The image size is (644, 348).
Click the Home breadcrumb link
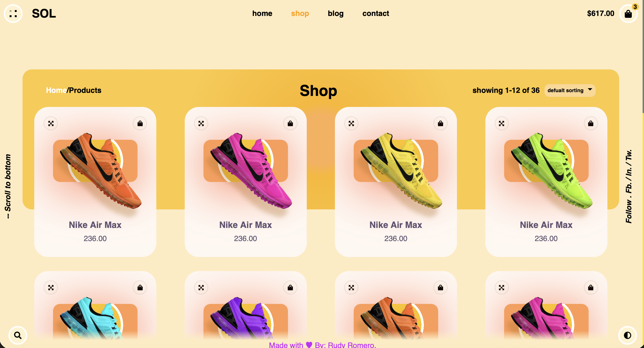click(56, 90)
